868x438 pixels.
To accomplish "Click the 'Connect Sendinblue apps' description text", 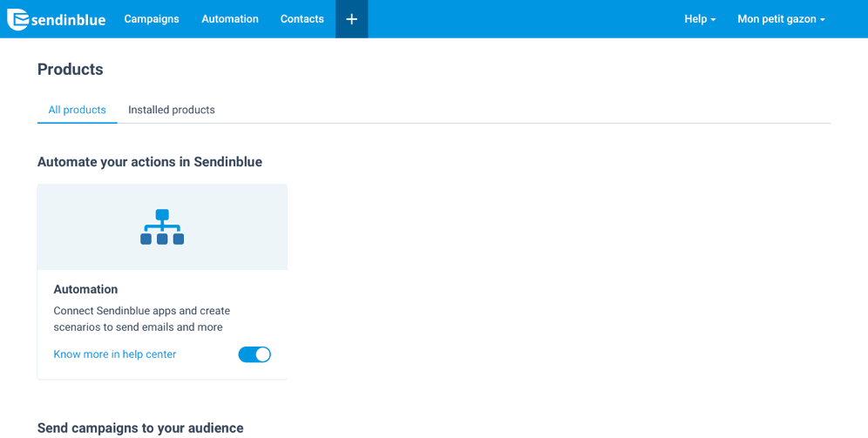I will [142, 319].
